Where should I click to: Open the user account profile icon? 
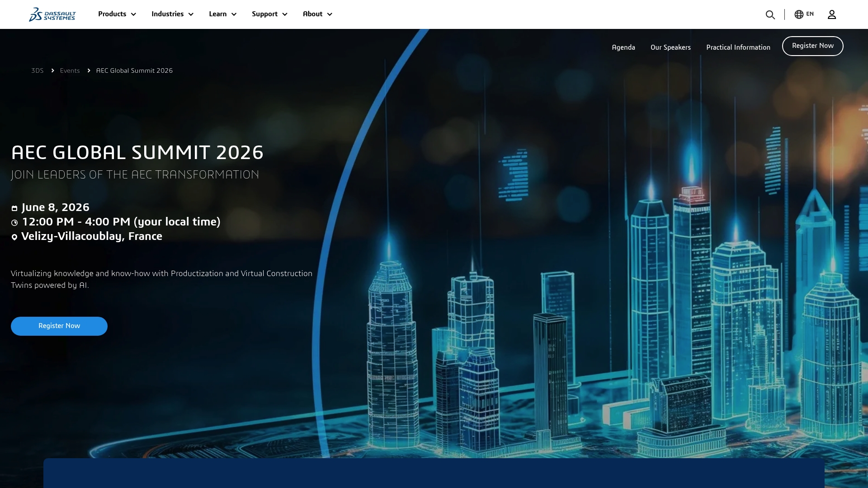pyautogui.click(x=832, y=14)
